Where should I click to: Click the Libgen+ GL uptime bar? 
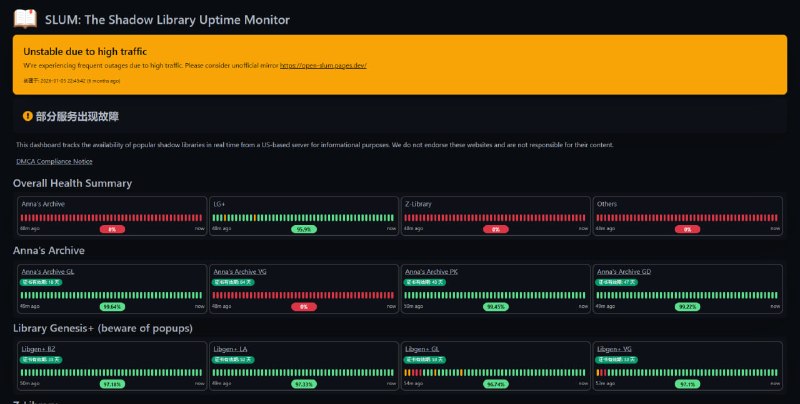click(495, 373)
